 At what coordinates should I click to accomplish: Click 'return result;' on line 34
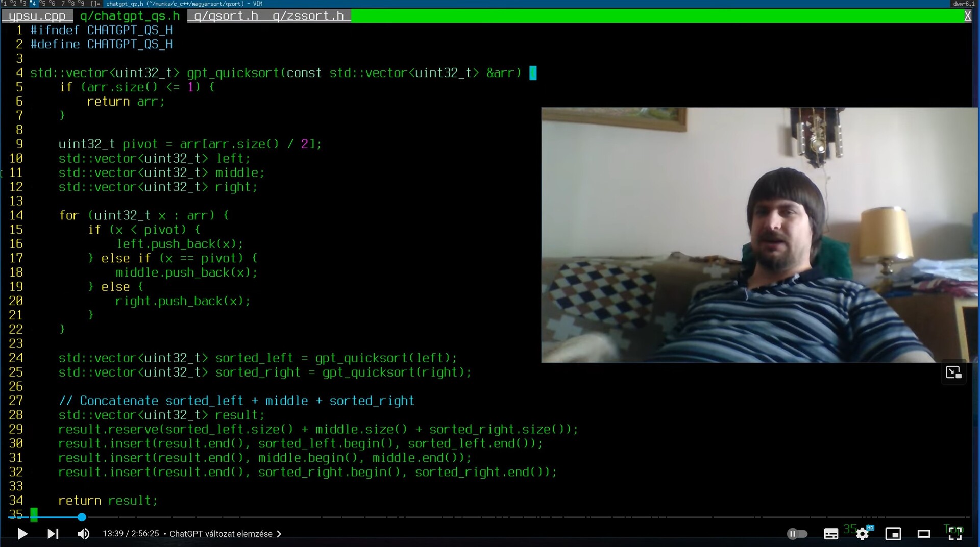[108, 501]
